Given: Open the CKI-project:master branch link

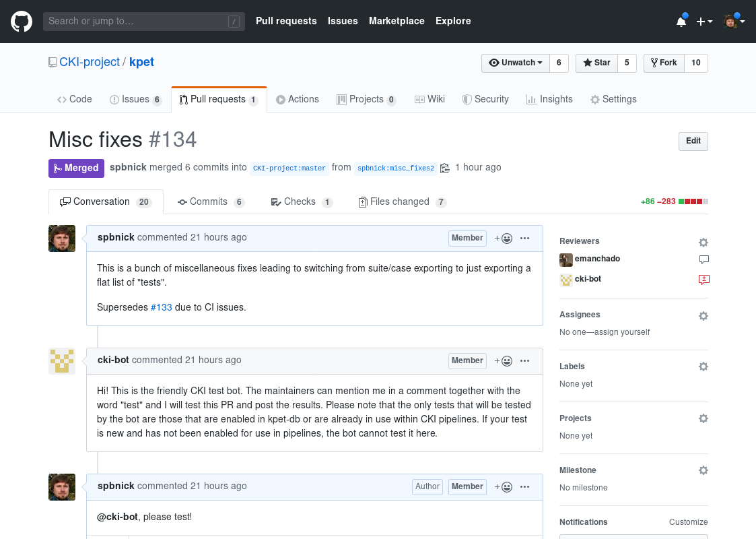Looking at the screenshot, I should (289, 168).
